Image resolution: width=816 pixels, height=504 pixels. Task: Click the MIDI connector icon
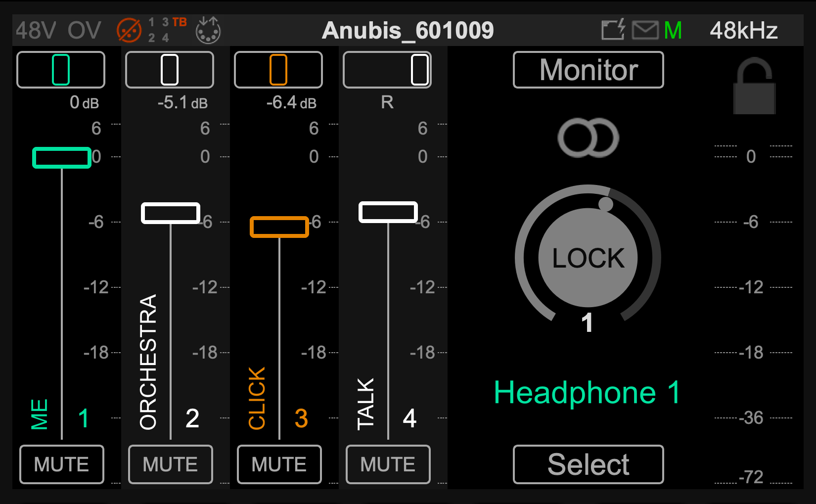208,31
